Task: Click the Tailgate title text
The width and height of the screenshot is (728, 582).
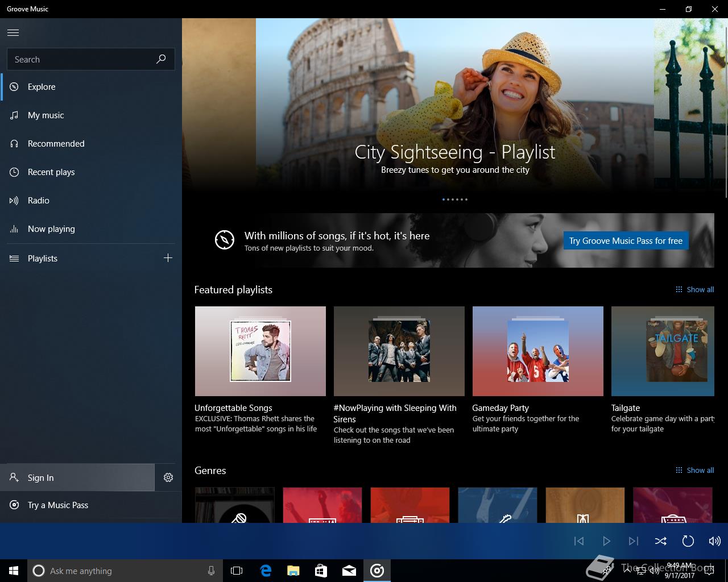Action: (x=626, y=408)
